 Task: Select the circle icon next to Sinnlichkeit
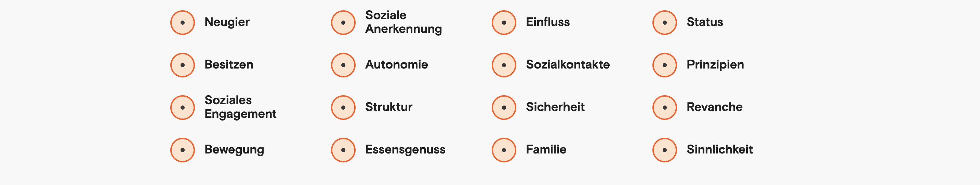click(x=665, y=150)
